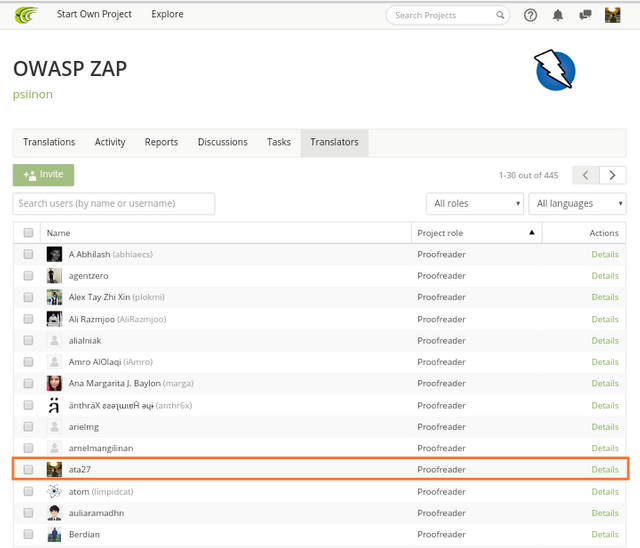Open the notifications bell icon
Viewport: 640px width, 548px height.
(x=558, y=15)
